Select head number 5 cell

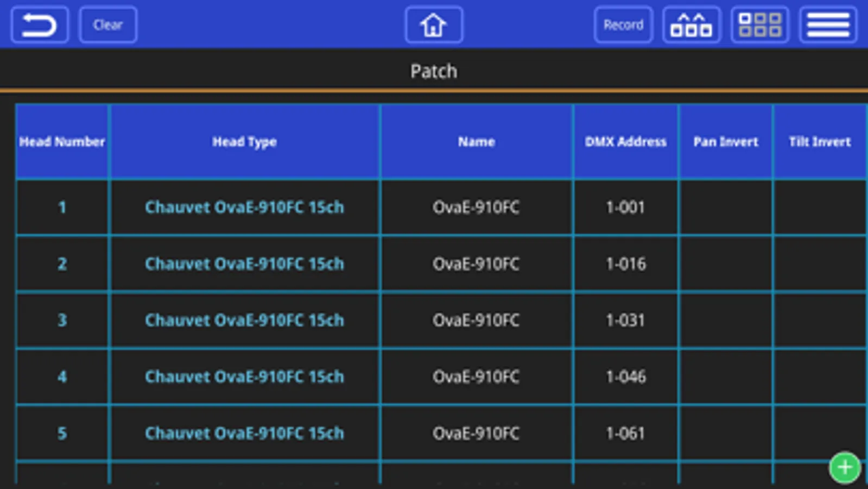(x=62, y=434)
